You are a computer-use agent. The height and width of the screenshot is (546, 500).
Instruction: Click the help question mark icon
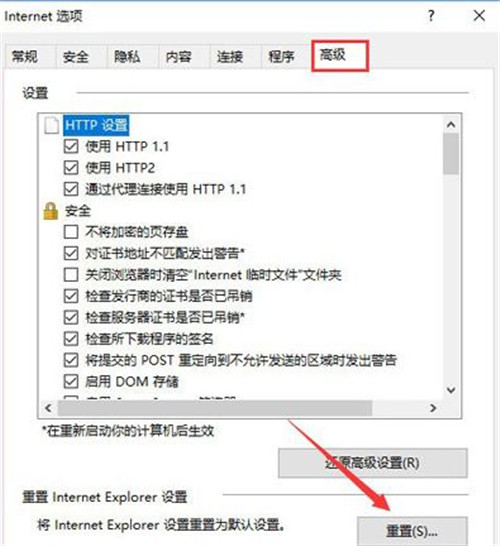[431, 16]
